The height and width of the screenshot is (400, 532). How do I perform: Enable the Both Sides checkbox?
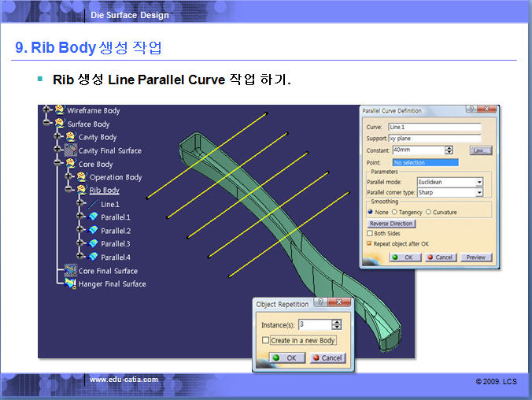pos(370,234)
